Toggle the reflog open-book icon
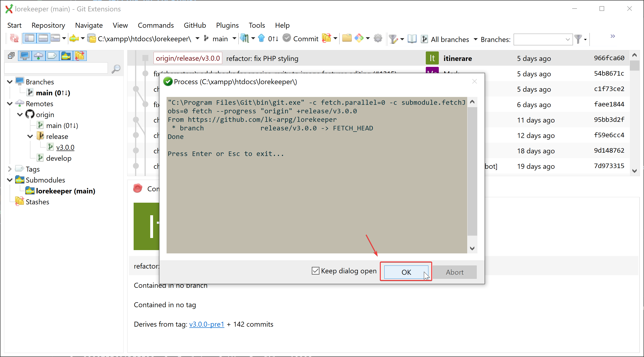644x357 pixels. click(412, 39)
